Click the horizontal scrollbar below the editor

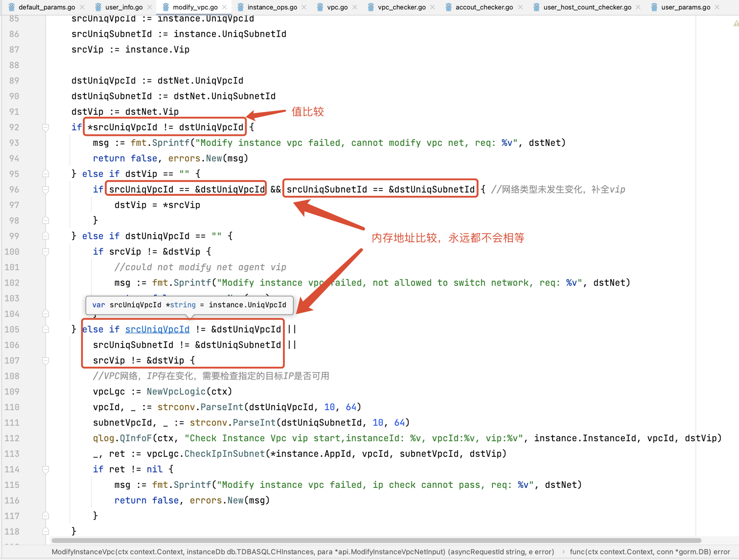point(376,540)
